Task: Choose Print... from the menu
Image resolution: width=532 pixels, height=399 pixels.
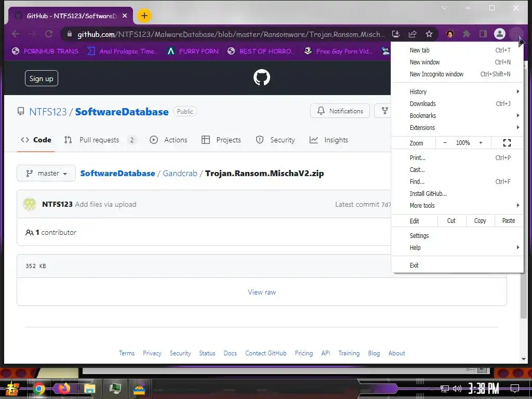Action: click(457, 158)
